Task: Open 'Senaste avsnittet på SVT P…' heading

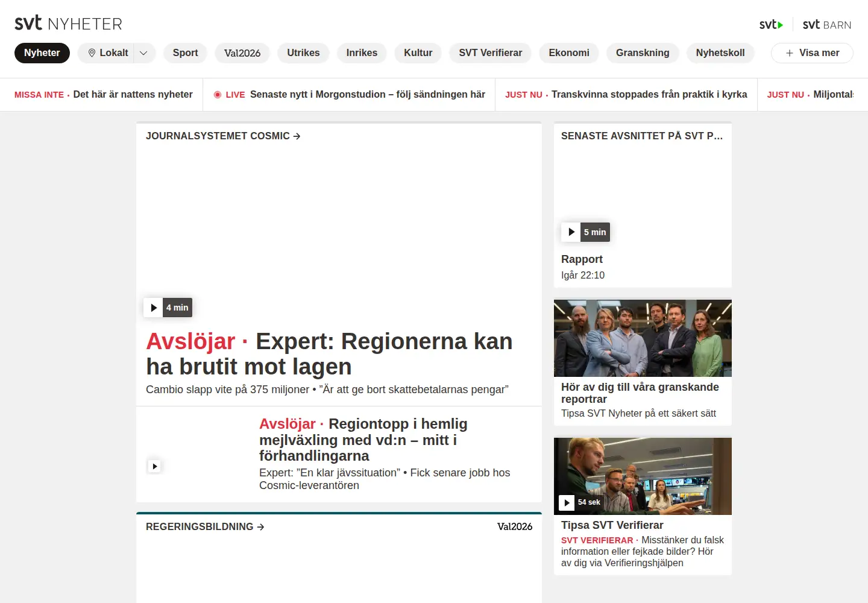Action: tap(642, 136)
